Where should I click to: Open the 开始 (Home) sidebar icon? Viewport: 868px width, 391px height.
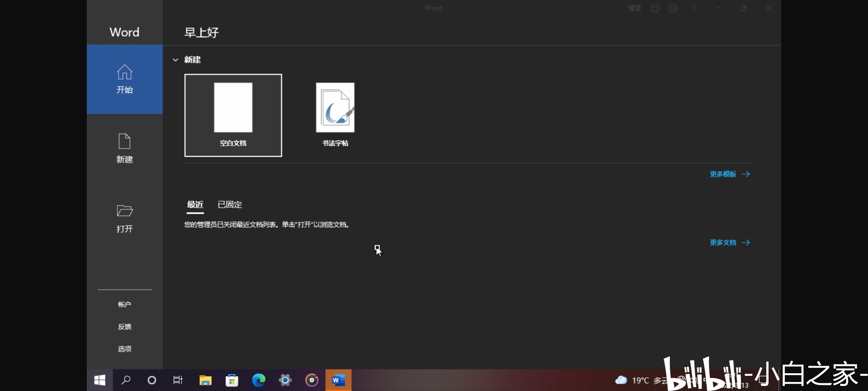tap(124, 80)
